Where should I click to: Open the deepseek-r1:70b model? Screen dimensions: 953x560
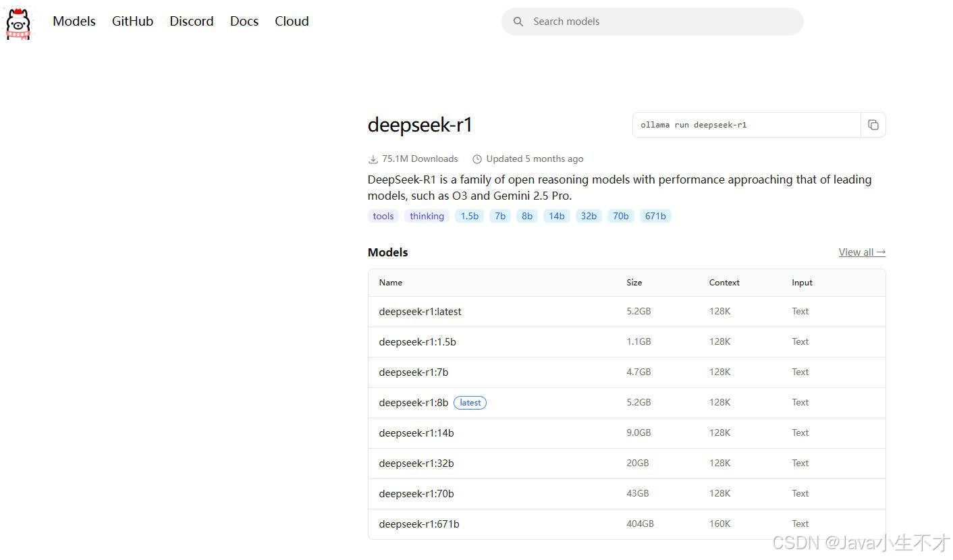[416, 494]
